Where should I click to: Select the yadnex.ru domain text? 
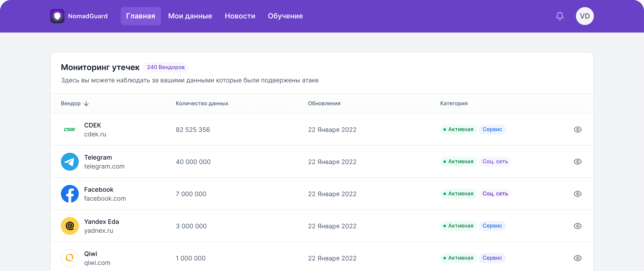click(x=99, y=231)
